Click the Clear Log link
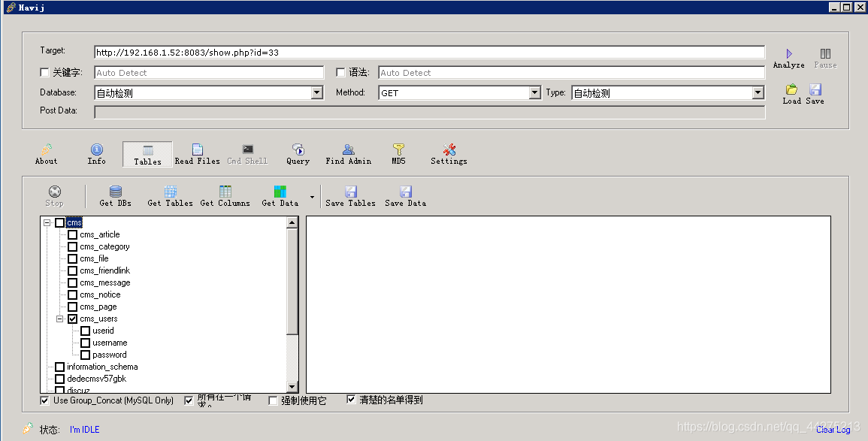Screen dimensions: 868x441 (x=833, y=430)
